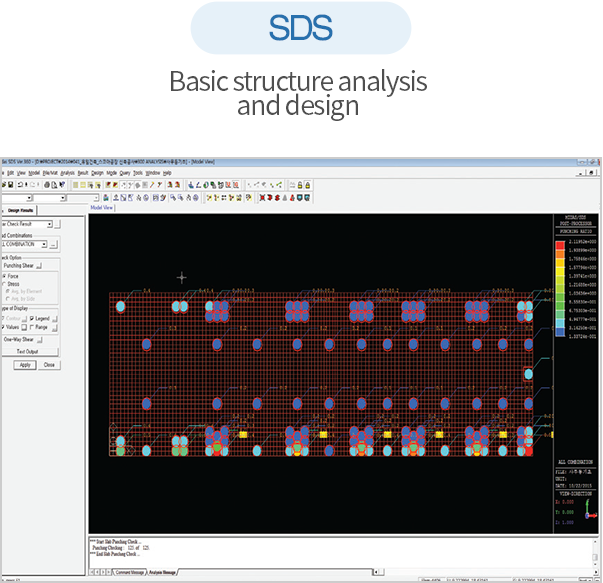603x583 pixels.
Task: Open the Query menu
Action: [x=125, y=173]
